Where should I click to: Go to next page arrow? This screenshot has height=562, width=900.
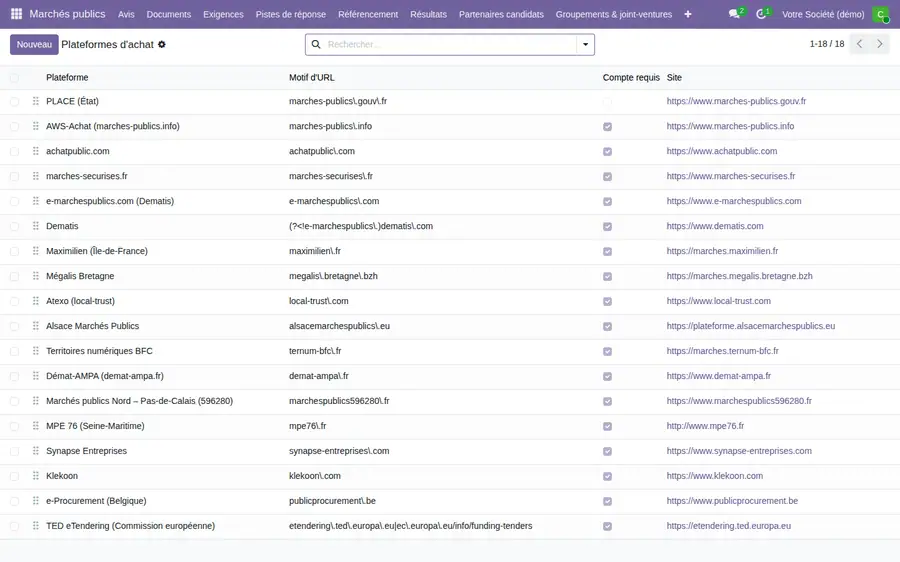[879, 44]
